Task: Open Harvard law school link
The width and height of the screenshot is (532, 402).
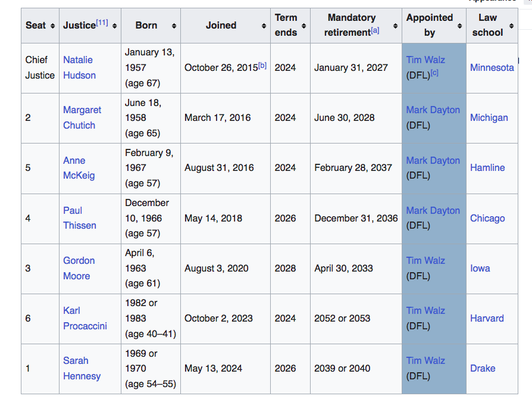Action: pos(486,319)
